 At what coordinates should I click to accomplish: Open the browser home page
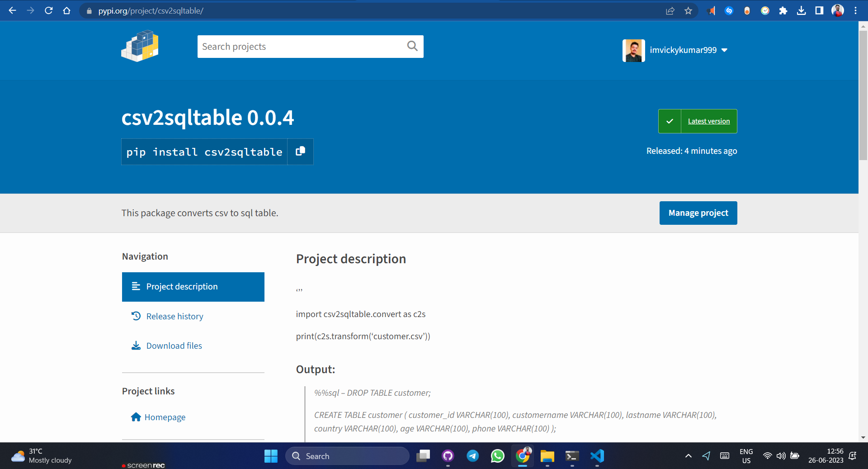[66, 10]
